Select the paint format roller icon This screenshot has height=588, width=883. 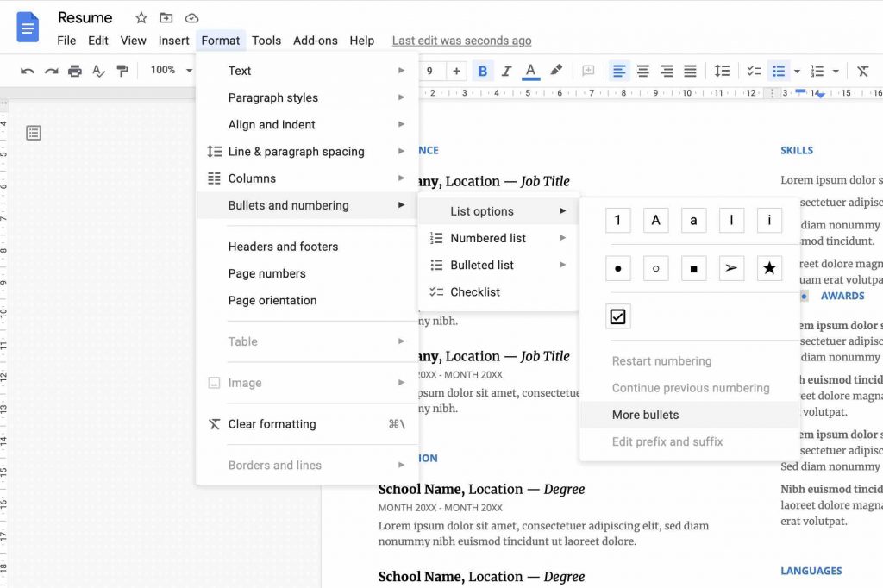(x=122, y=71)
